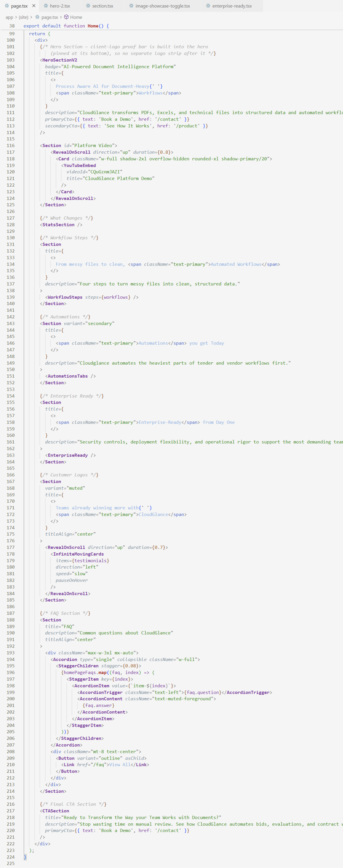Place cursor on the InfiniteMovingCards tag
The height and width of the screenshot is (868, 343).
[x=78, y=554]
